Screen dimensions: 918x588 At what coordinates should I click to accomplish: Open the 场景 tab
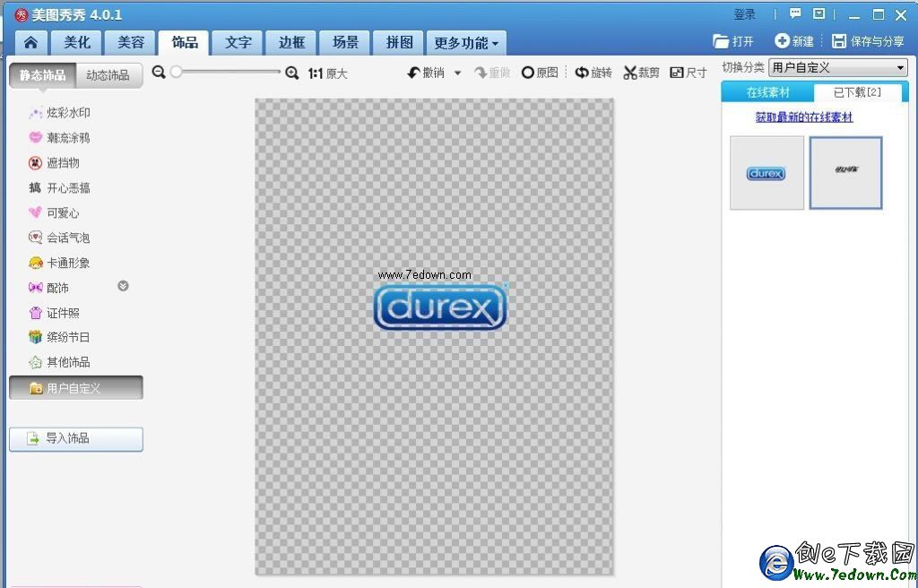click(x=345, y=43)
